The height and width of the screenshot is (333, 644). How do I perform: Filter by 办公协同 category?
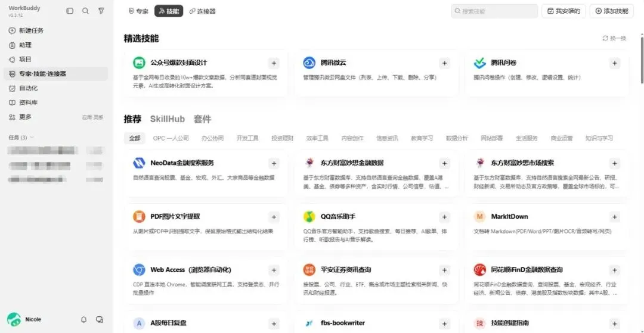[213, 138]
